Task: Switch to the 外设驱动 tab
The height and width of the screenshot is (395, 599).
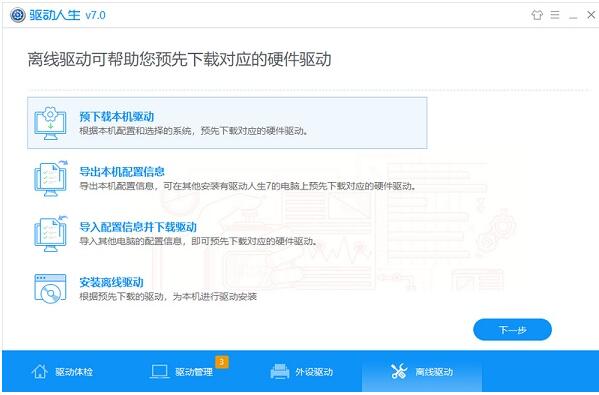Action: coord(302,371)
